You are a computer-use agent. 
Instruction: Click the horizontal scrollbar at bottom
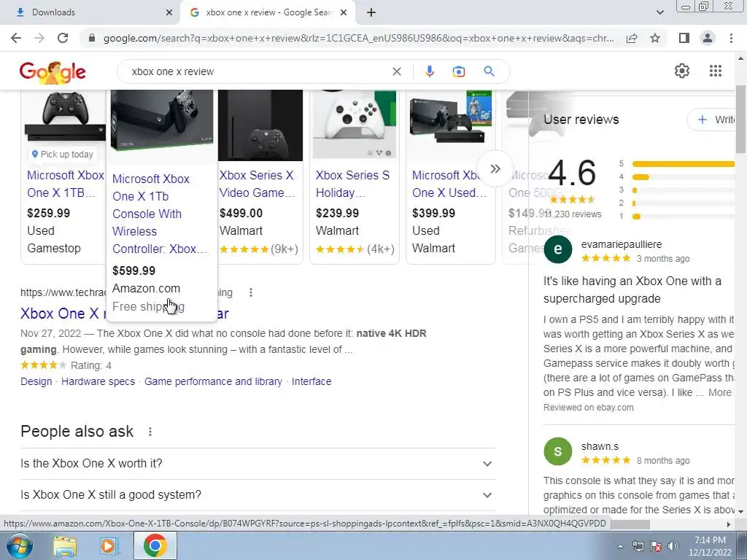[630, 524]
